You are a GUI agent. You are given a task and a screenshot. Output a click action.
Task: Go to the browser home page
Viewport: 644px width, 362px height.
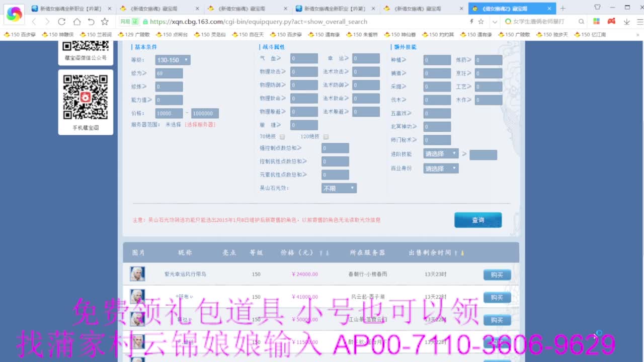click(x=76, y=22)
